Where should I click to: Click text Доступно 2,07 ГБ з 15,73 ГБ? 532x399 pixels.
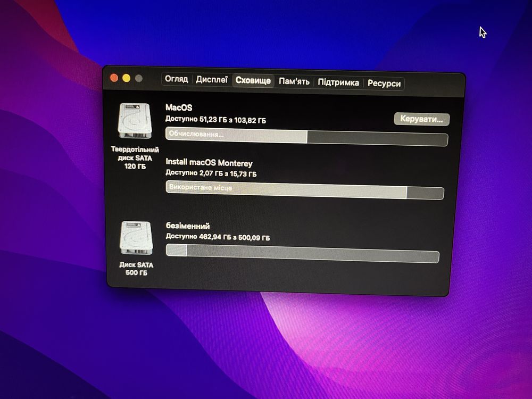point(211,173)
